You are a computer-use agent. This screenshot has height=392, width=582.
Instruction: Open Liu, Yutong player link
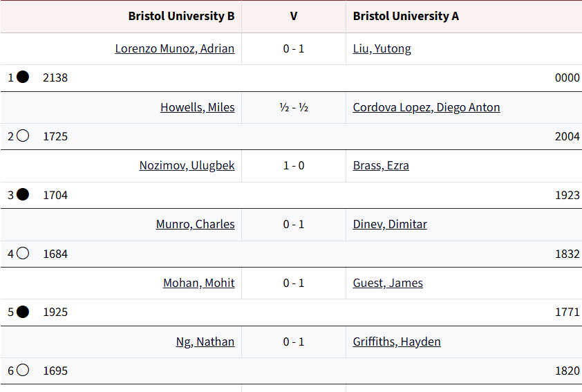coord(382,48)
